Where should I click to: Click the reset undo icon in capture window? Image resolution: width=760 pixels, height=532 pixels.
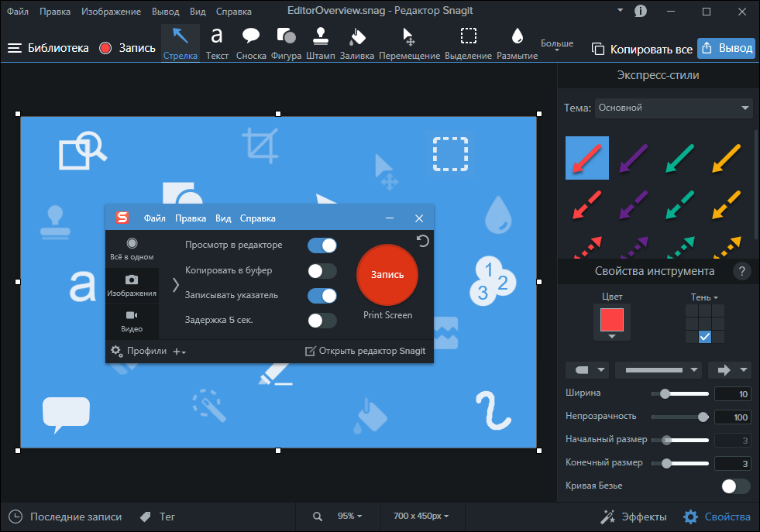coord(423,241)
